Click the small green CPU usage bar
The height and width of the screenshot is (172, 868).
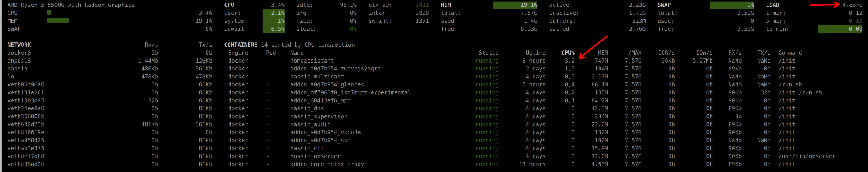pyautogui.click(x=48, y=13)
